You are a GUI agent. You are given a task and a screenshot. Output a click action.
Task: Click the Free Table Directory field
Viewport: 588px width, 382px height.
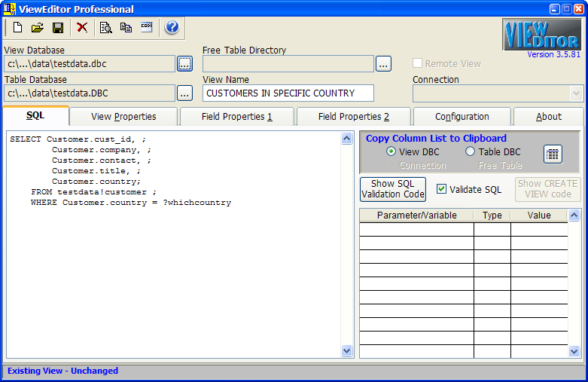point(288,64)
